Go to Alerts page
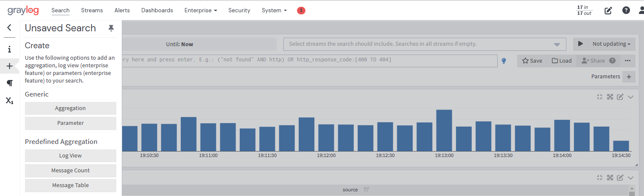The height and width of the screenshot is (196, 644). [122, 10]
